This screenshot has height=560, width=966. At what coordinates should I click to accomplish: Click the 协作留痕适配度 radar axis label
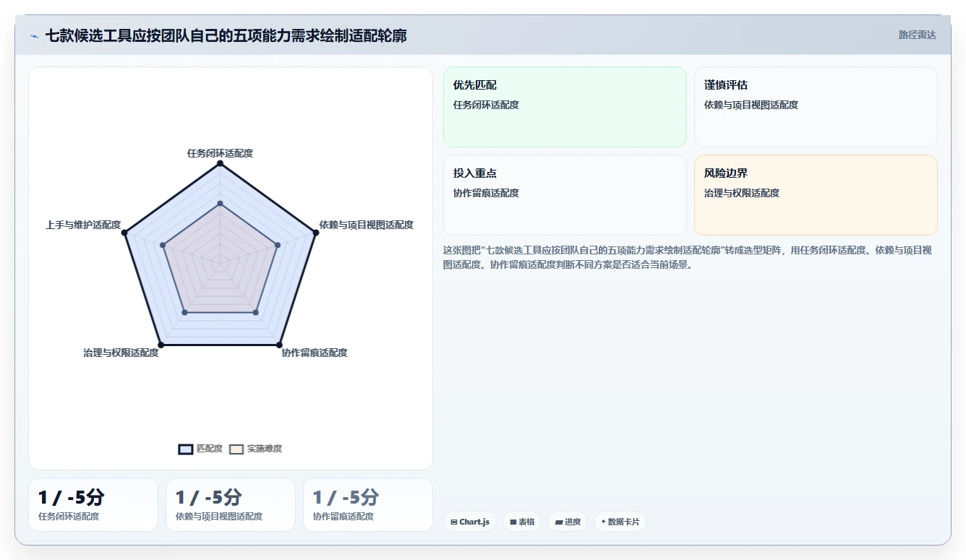coord(315,353)
